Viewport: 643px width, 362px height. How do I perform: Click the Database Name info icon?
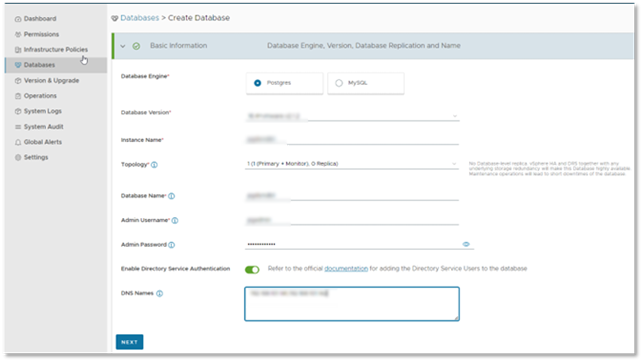(x=171, y=196)
